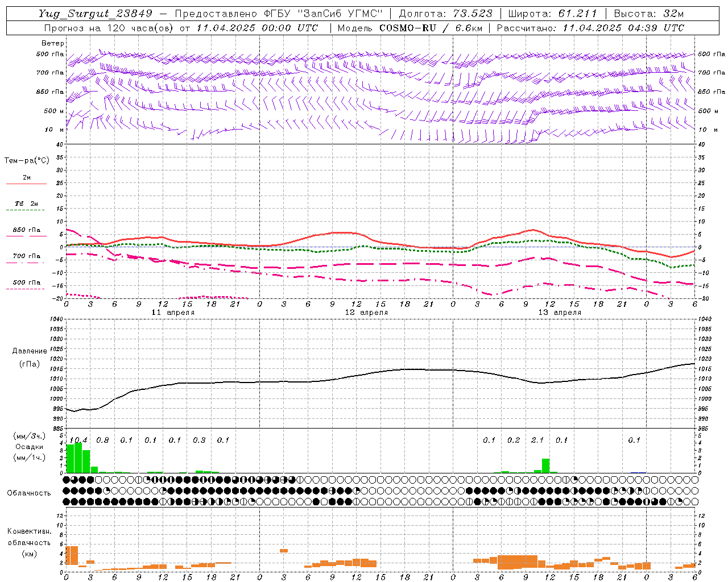Viewport: 728px width, 582px height.
Task: Click the 0.2 precipitation total
Action: tap(514, 440)
